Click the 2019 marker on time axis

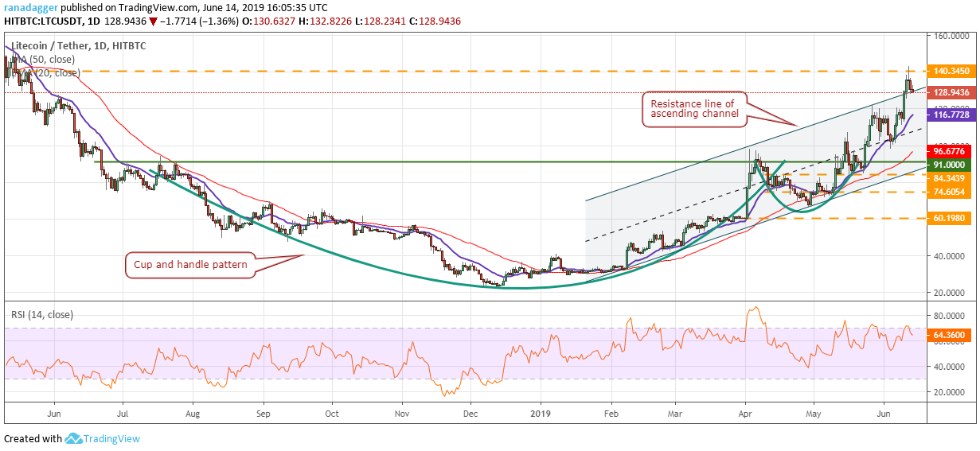[x=541, y=414]
